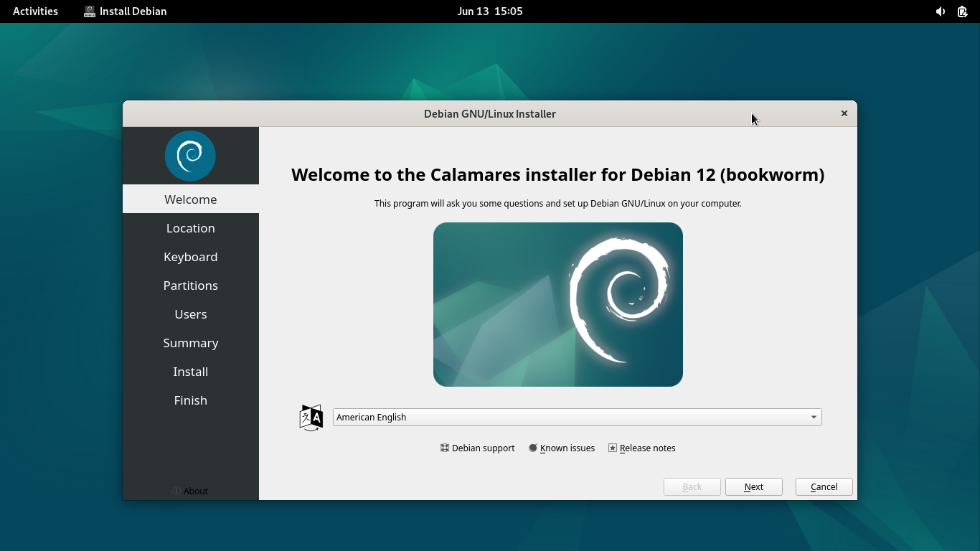
Task: Open the About link in sidebar
Action: 190,491
